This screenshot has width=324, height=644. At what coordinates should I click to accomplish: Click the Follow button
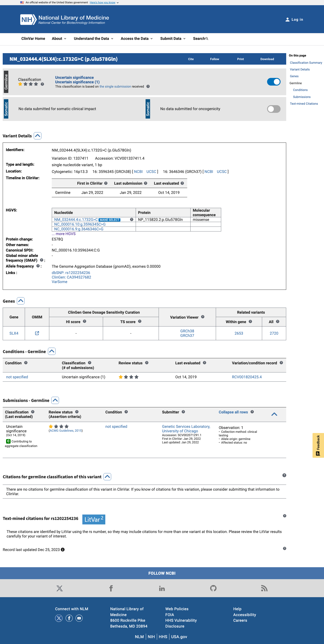coord(214,59)
